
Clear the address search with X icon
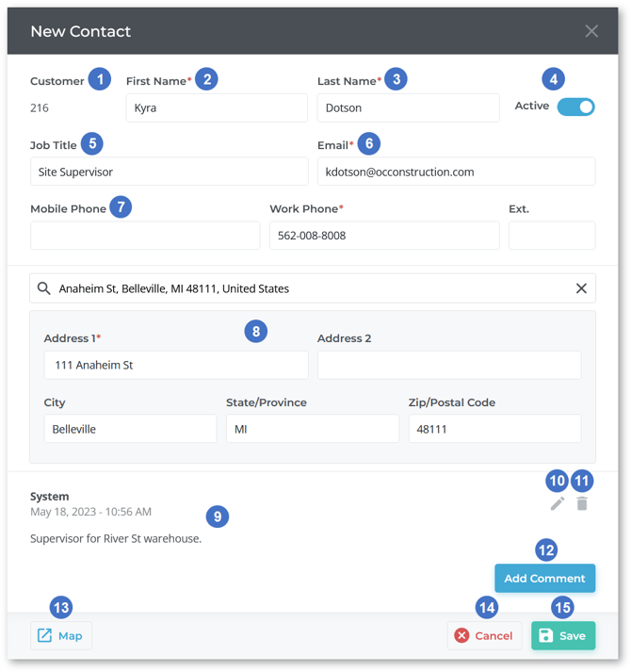coord(581,288)
